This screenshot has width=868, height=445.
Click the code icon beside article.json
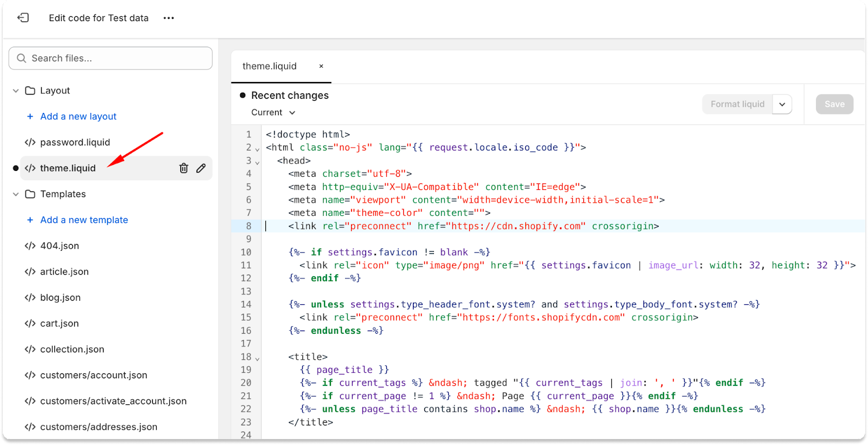(x=30, y=272)
